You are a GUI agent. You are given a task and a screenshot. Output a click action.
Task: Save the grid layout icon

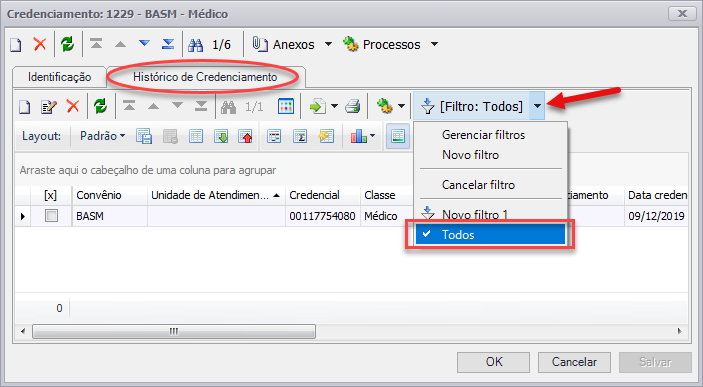(144, 136)
